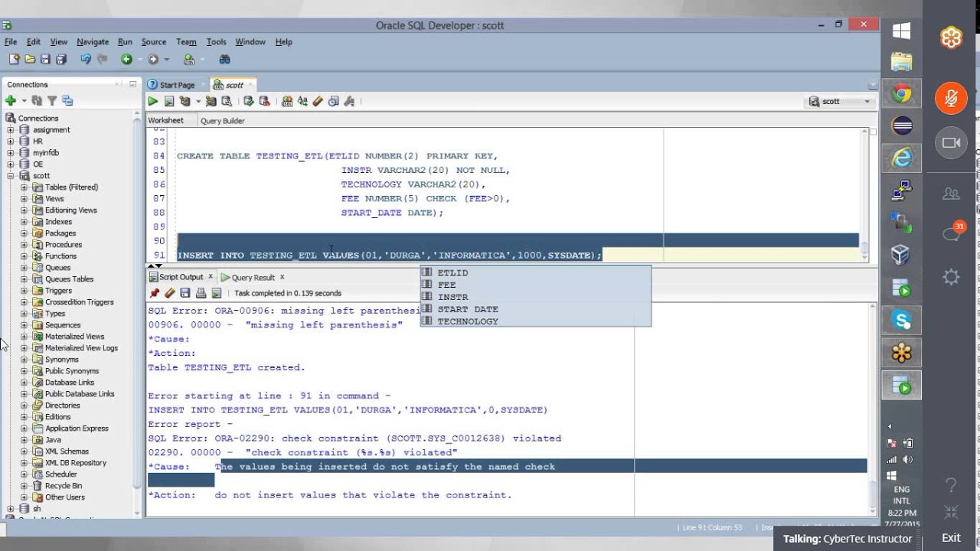The height and width of the screenshot is (551, 980).
Task: Open Skype from the taskbar
Action: tap(901, 320)
